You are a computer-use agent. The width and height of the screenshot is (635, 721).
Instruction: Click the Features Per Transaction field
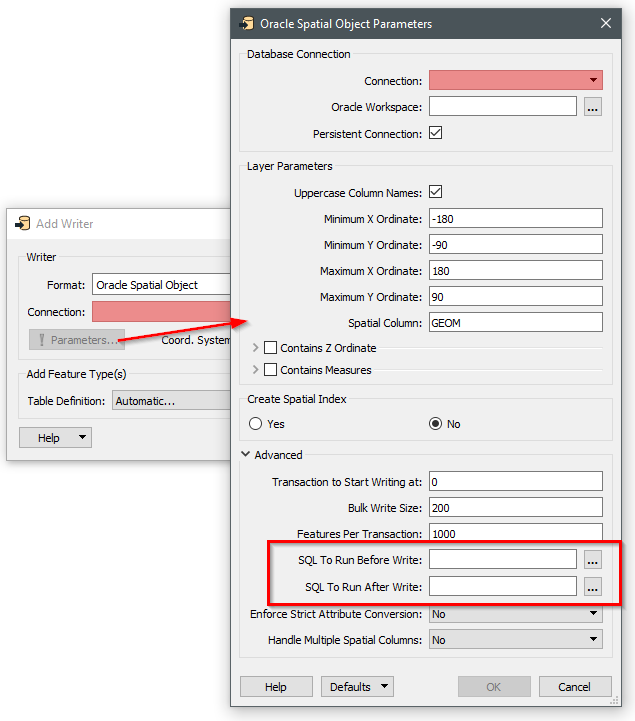point(515,533)
